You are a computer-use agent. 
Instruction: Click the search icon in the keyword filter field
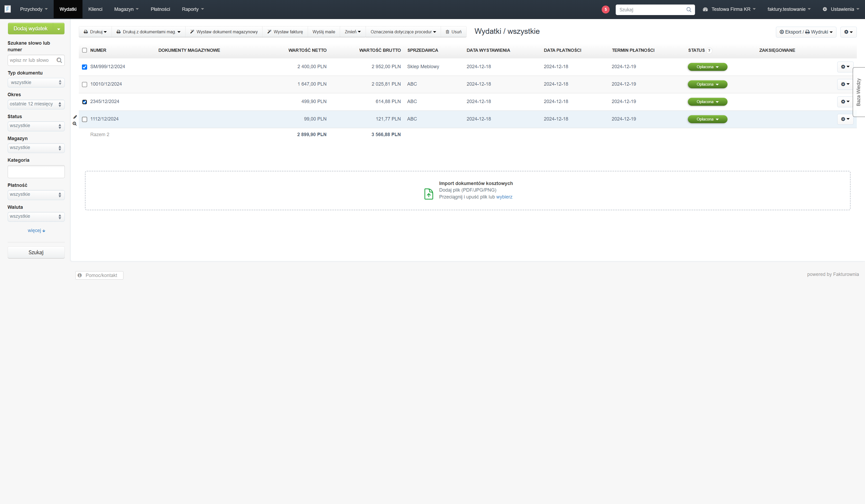click(59, 60)
